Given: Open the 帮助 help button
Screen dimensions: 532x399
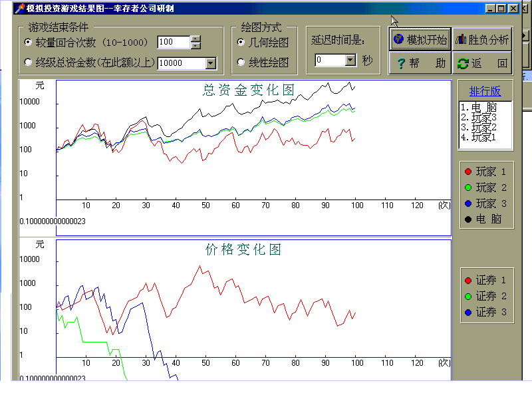Looking at the screenshot, I should [420, 63].
